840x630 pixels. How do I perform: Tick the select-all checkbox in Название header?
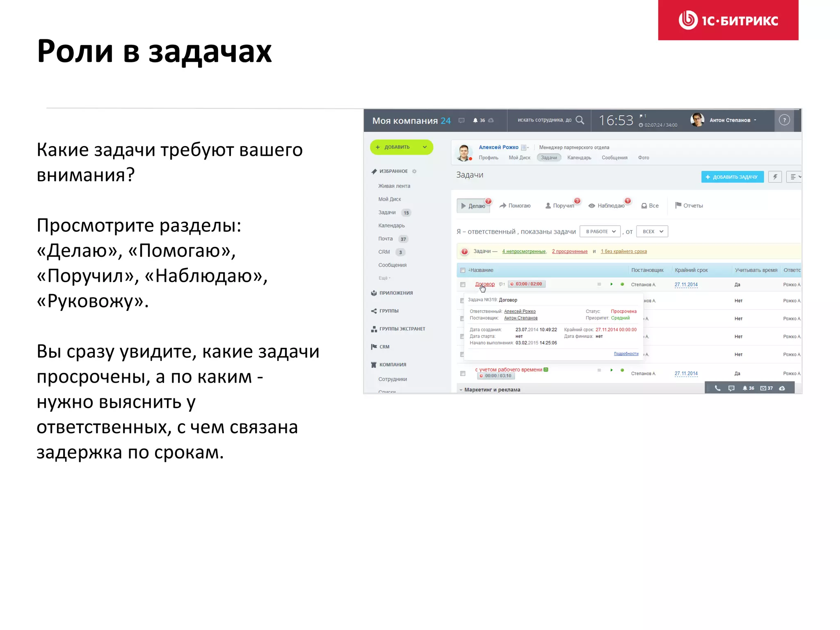pyautogui.click(x=463, y=270)
